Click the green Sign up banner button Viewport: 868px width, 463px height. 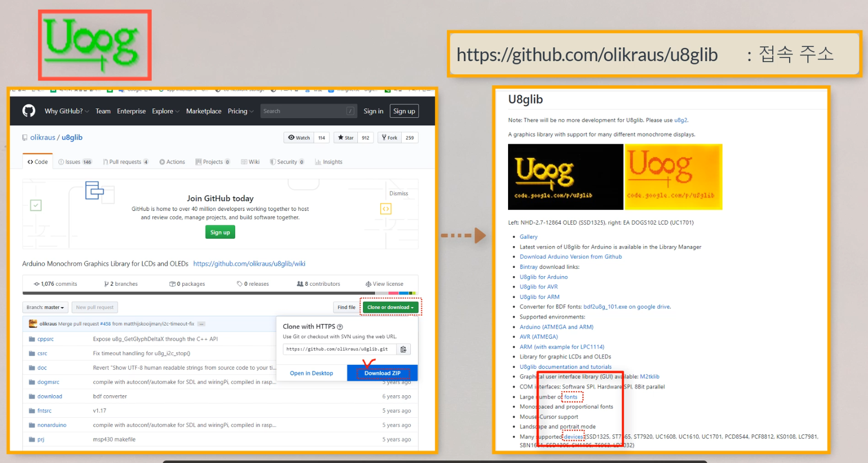220,232
